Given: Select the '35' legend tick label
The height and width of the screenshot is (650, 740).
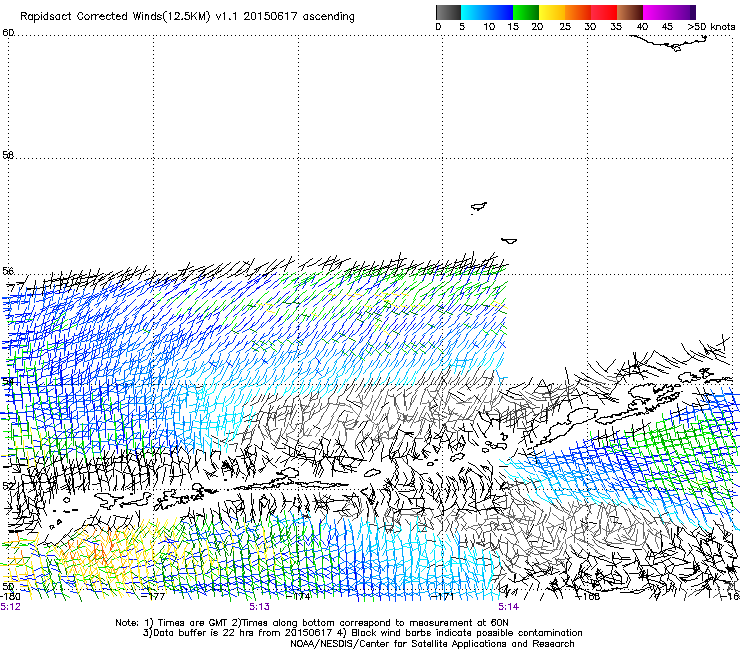Looking at the screenshot, I should pyautogui.click(x=616, y=27).
